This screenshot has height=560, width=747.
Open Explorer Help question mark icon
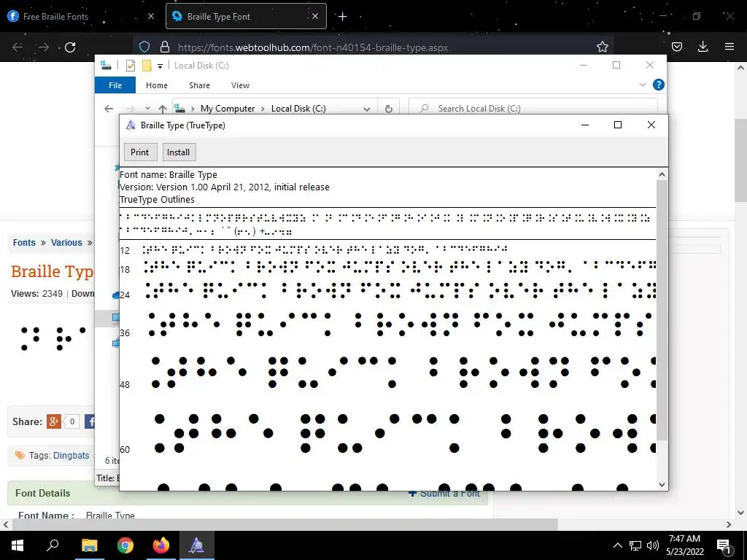tap(659, 85)
